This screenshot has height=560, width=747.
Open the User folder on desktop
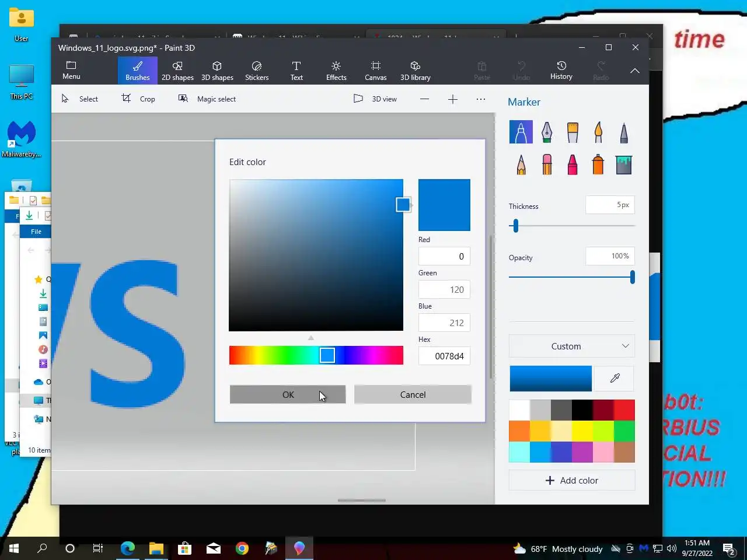coord(22,24)
